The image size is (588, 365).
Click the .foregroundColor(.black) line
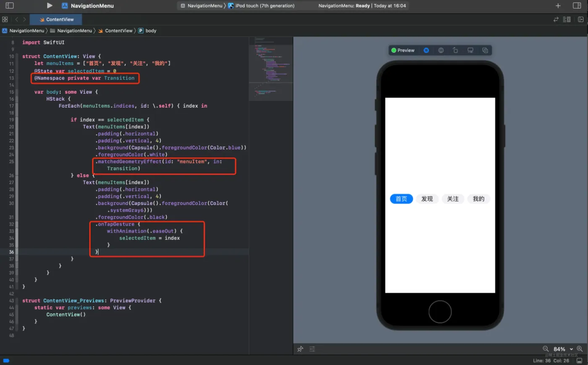click(131, 217)
